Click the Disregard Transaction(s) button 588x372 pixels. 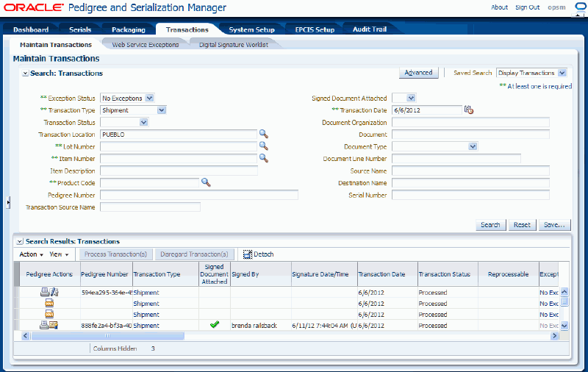coord(194,254)
